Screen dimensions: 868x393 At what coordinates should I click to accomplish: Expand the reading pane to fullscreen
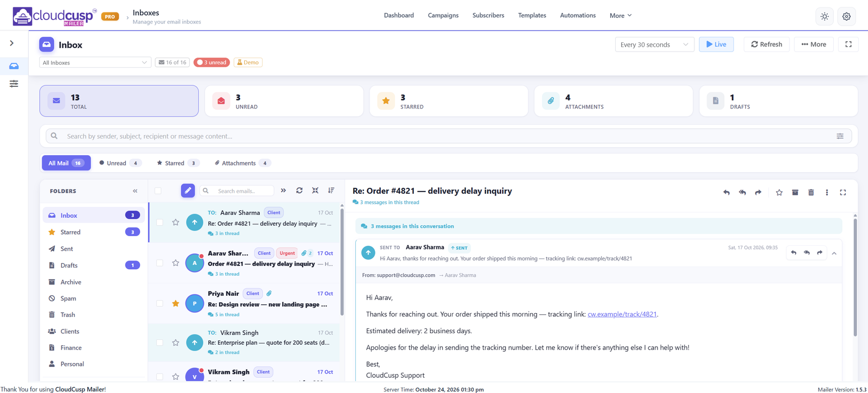tap(843, 192)
